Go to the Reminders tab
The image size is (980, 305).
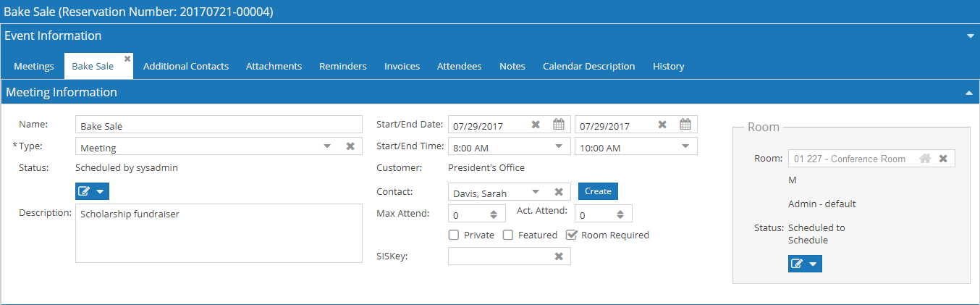coord(343,66)
